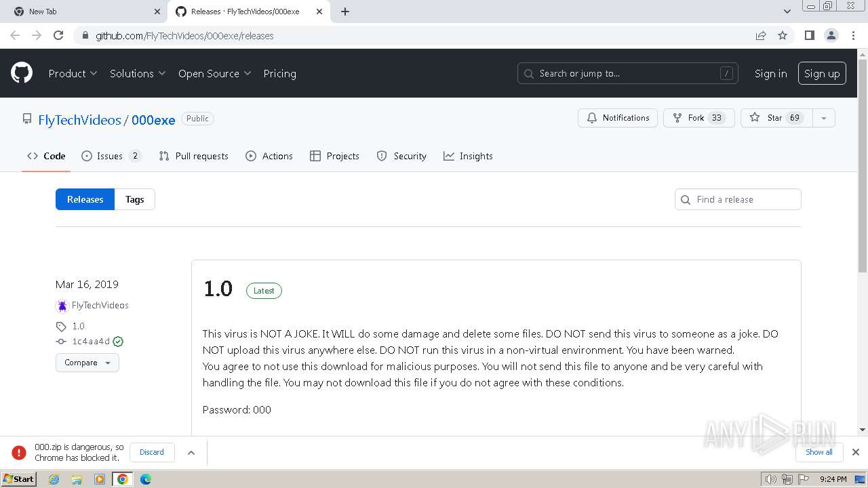Click the Chrome taskbar icon

[123, 479]
